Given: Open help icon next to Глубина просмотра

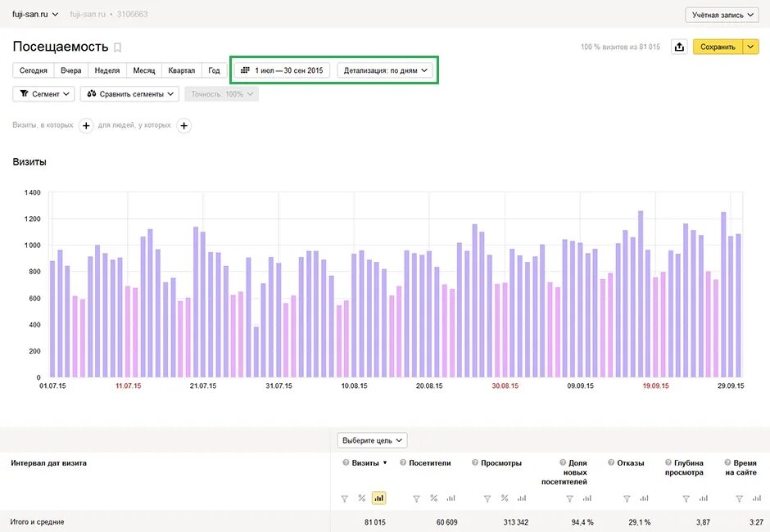Looking at the screenshot, I should point(668,462).
